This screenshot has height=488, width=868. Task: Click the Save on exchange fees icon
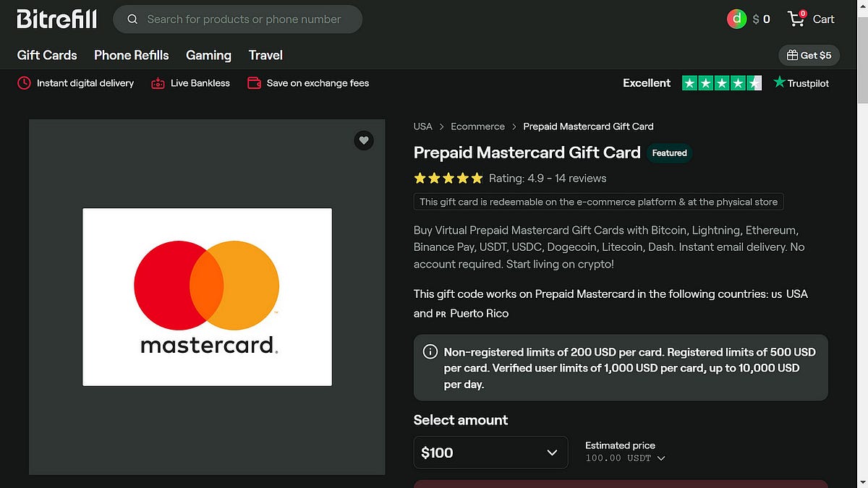[254, 83]
